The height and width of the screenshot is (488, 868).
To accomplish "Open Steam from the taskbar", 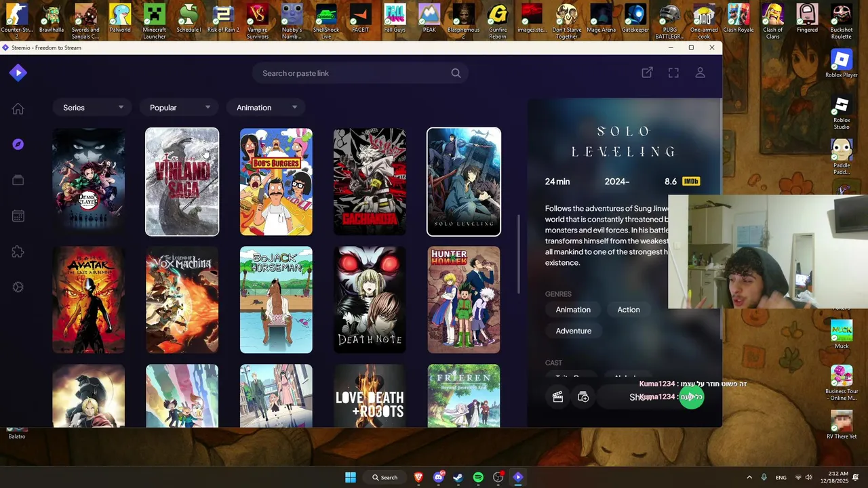I will point(458,477).
